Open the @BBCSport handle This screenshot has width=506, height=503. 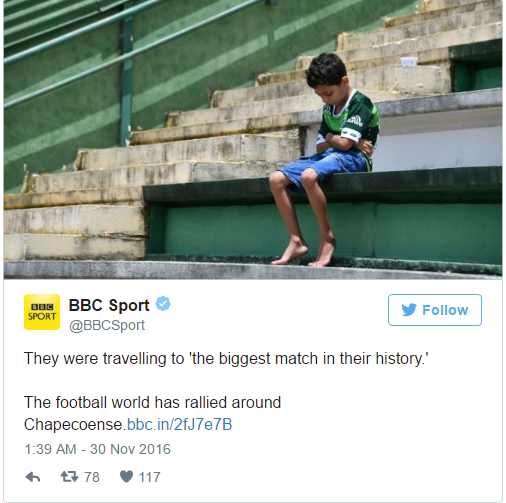[x=107, y=325]
